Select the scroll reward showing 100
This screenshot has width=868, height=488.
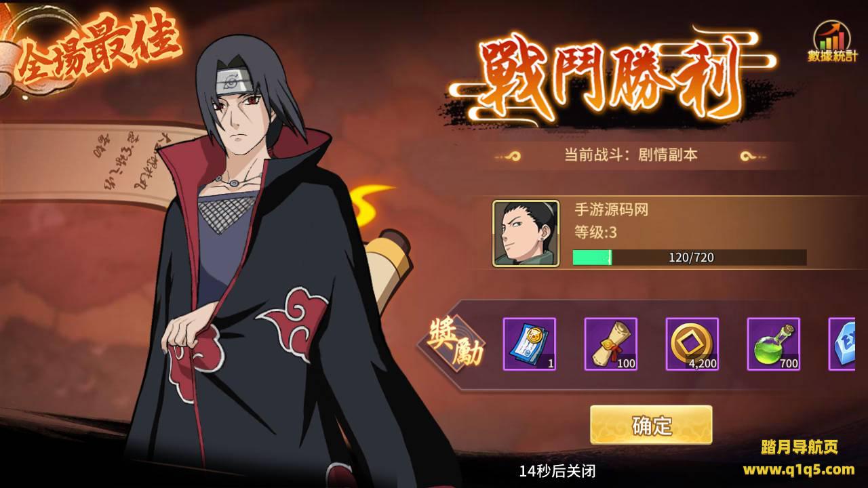point(611,344)
